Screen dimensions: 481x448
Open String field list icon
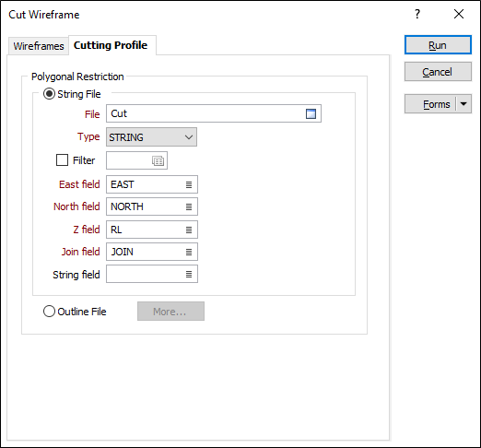click(x=189, y=274)
